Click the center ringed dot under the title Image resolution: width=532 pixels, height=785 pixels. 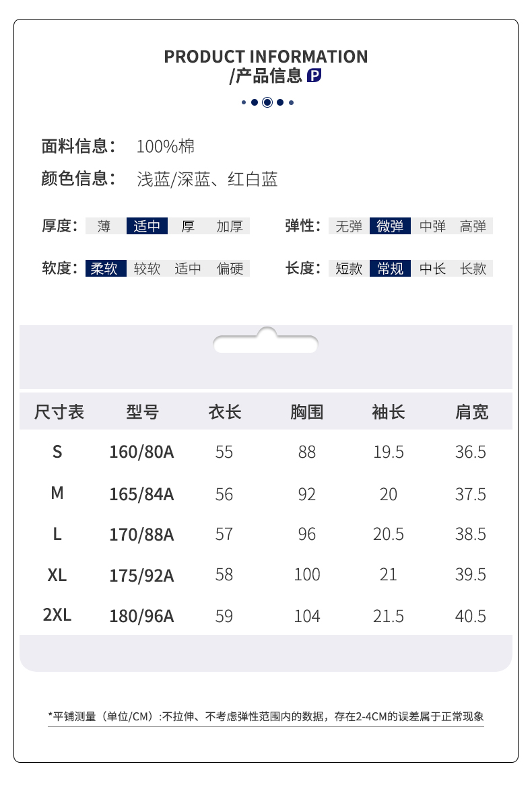(x=267, y=102)
